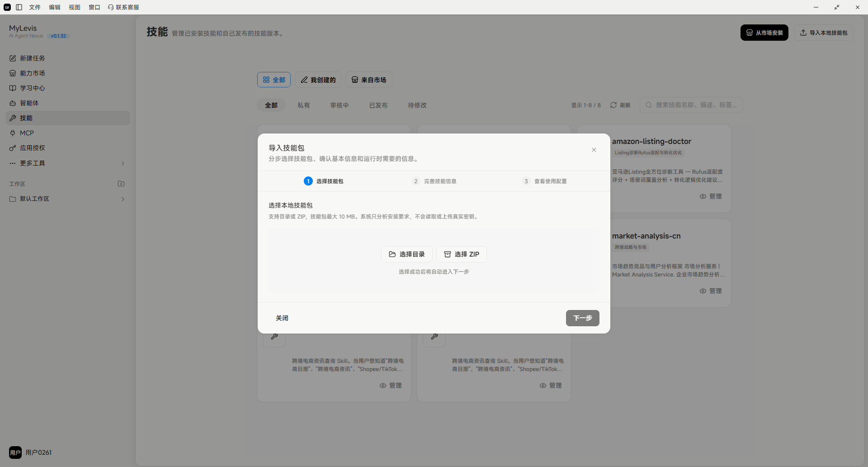Click 关闭 in dialog footer
Image resolution: width=868 pixels, height=467 pixels.
point(282,318)
